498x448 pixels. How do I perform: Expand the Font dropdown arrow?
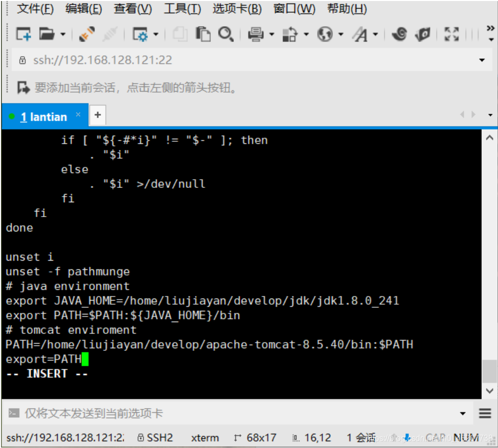375,34
